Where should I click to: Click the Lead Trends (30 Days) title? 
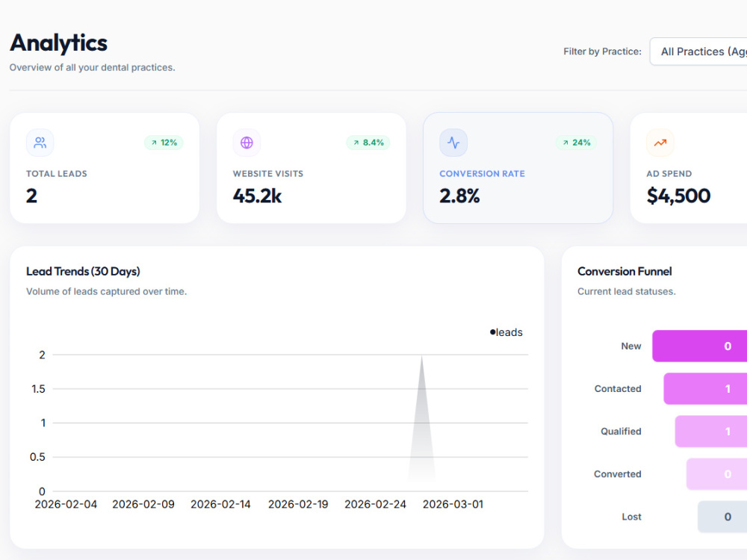(83, 272)
